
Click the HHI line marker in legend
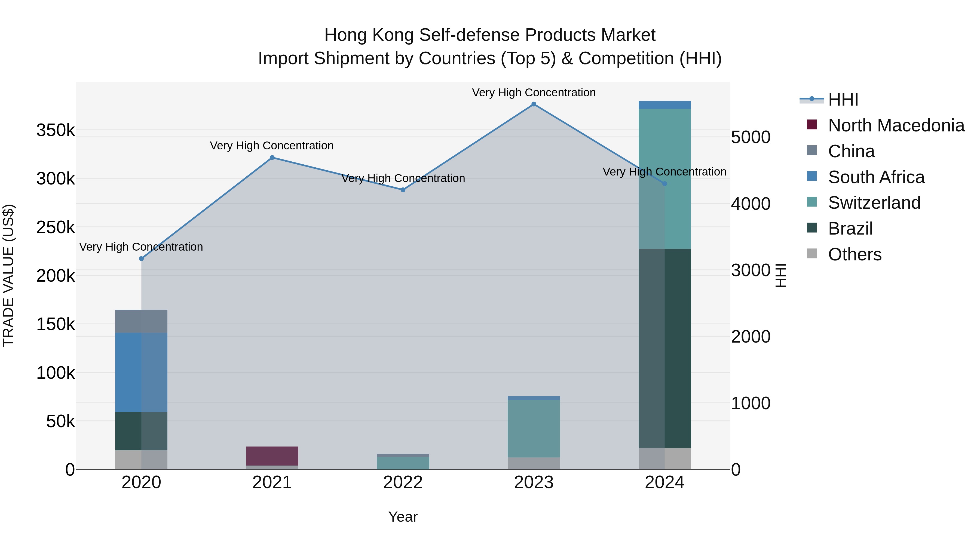coord(811,99)
